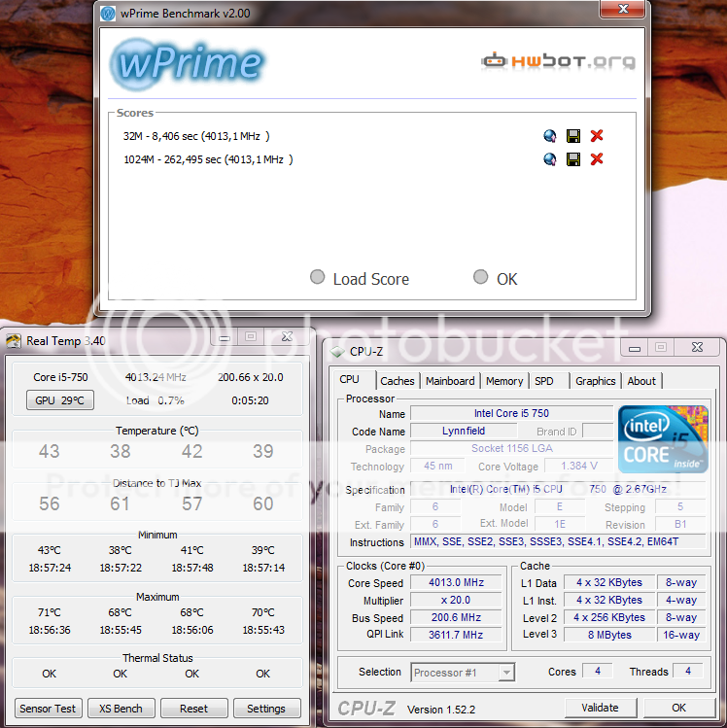
Task: Click the hwbot.org logo in wPrime
Action: tap(558, 61)
